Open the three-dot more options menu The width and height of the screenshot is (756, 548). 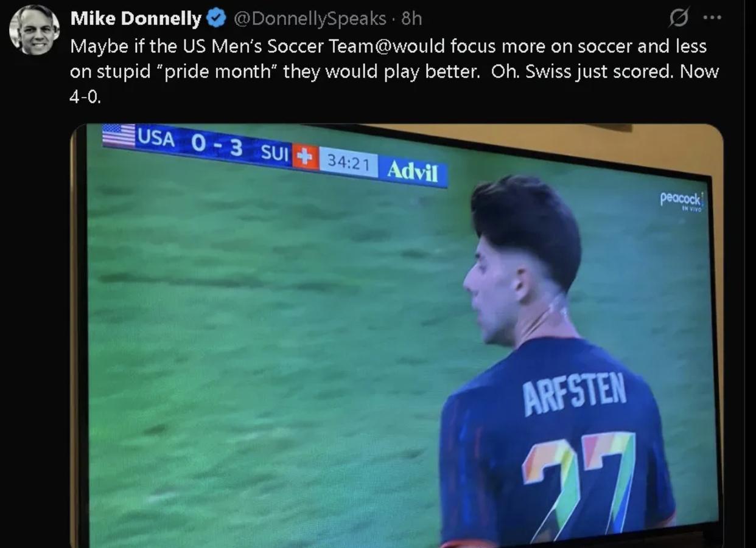pos(712,18)
